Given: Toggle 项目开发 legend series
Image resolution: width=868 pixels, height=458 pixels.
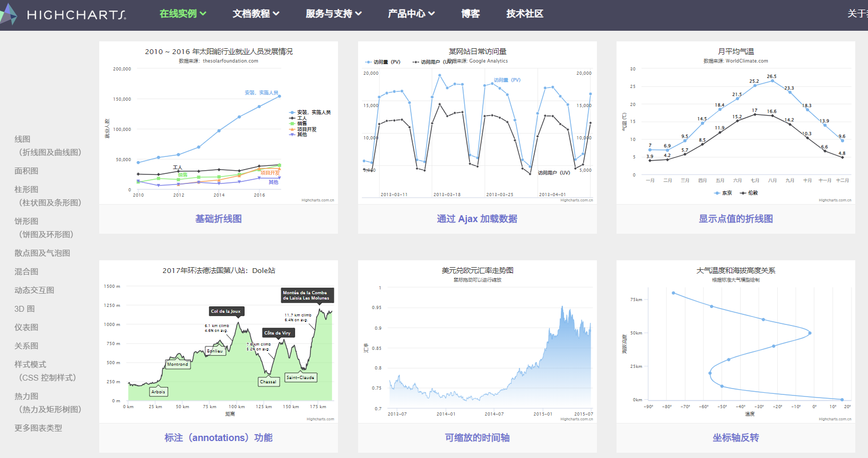Looking at the screenshot, I should pyautogui.click(x=302, y=129).
